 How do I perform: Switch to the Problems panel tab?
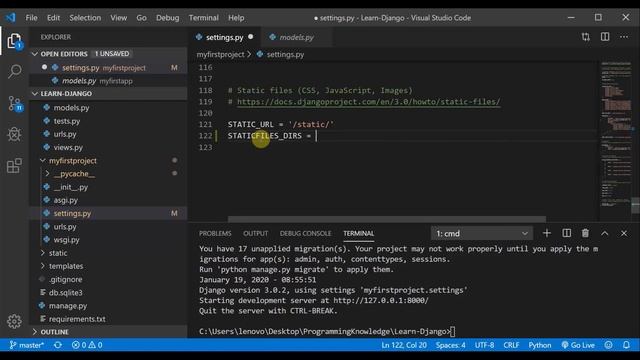215,233
